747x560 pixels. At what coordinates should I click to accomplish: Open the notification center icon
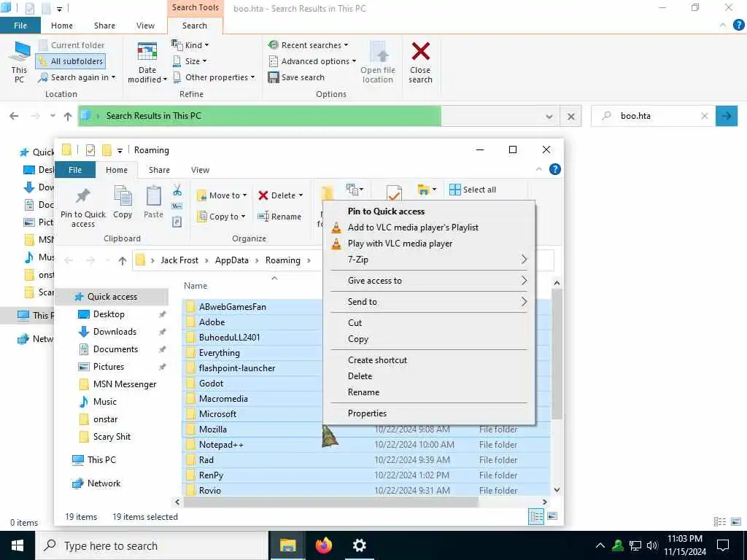[x=723, y=545]
